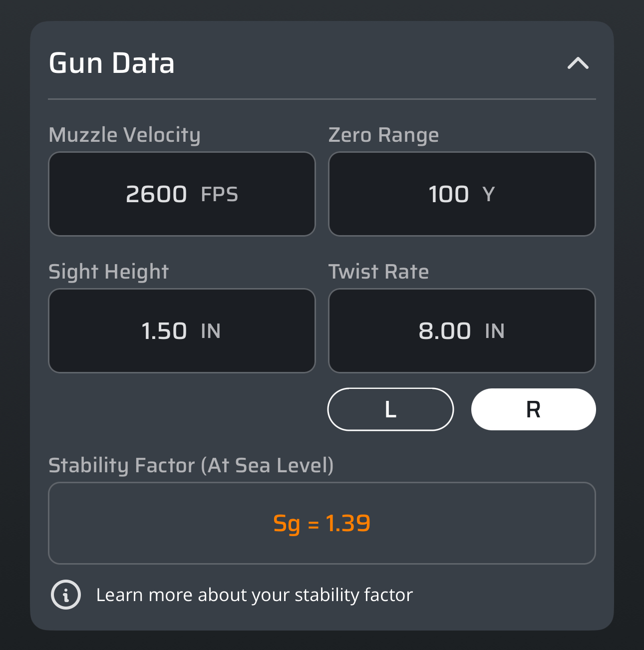Click the Zero Range label
Image resolution: width=644 pixels, height=650 pixels.
[383, 135]
